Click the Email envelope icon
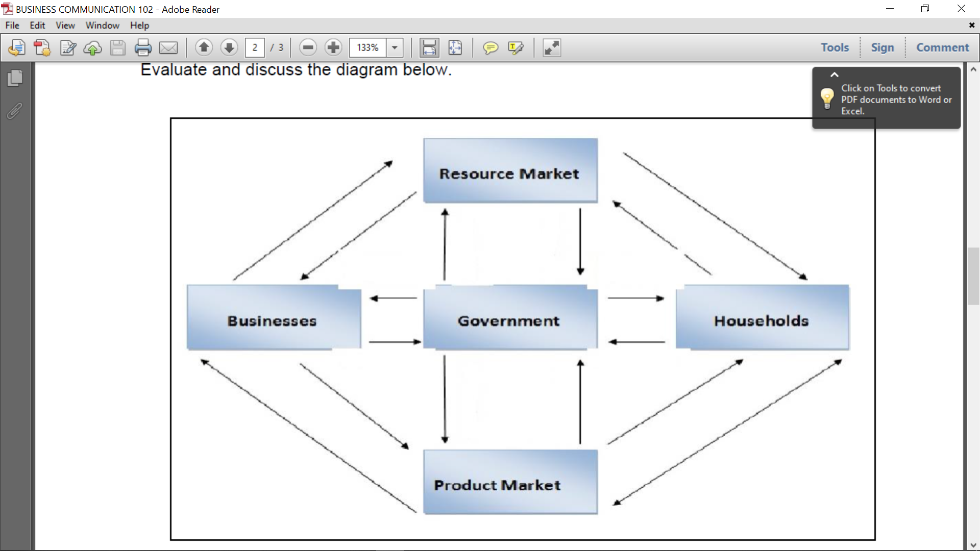This screenshot has height=551, width=980. [168, 48]
